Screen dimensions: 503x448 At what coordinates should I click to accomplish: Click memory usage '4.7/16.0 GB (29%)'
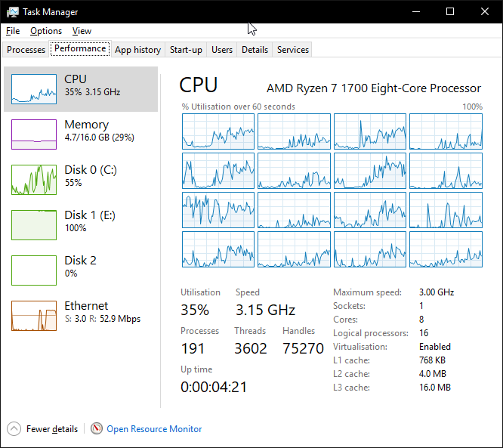(100, 137)
